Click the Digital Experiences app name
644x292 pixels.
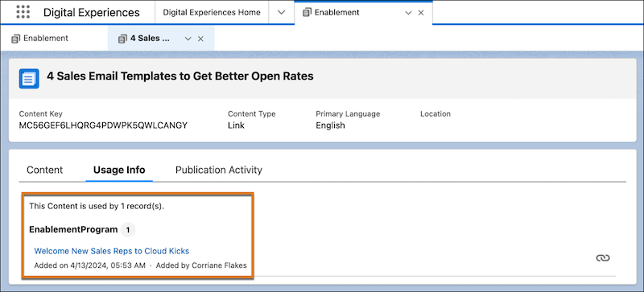coord(92,12)
